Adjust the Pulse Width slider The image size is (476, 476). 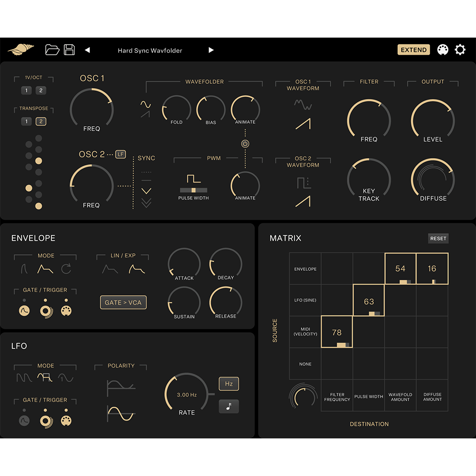(x=193, y=190)
